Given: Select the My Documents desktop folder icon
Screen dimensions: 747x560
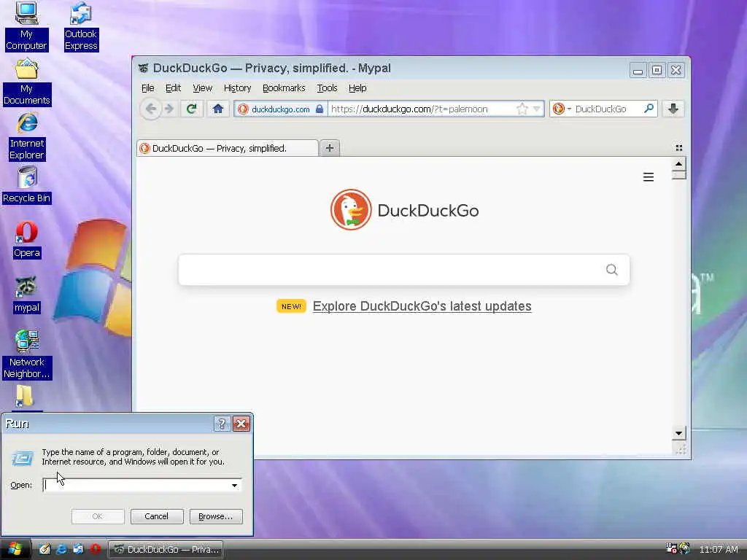Looking at the screenshot, I should pos(27,82).
